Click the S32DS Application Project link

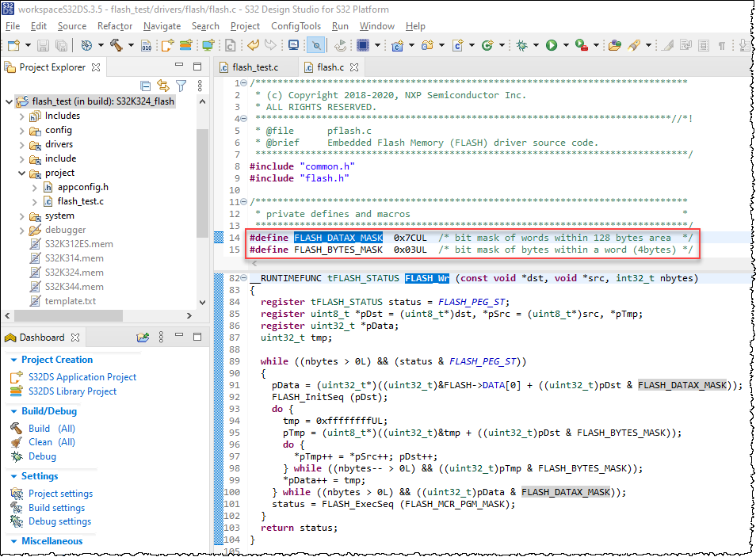(82, 377)
